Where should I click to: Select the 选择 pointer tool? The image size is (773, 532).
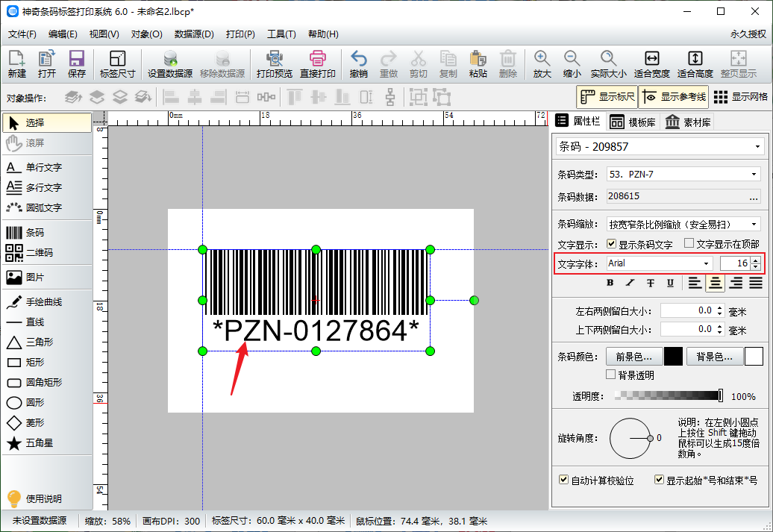[x=47, y=123]
